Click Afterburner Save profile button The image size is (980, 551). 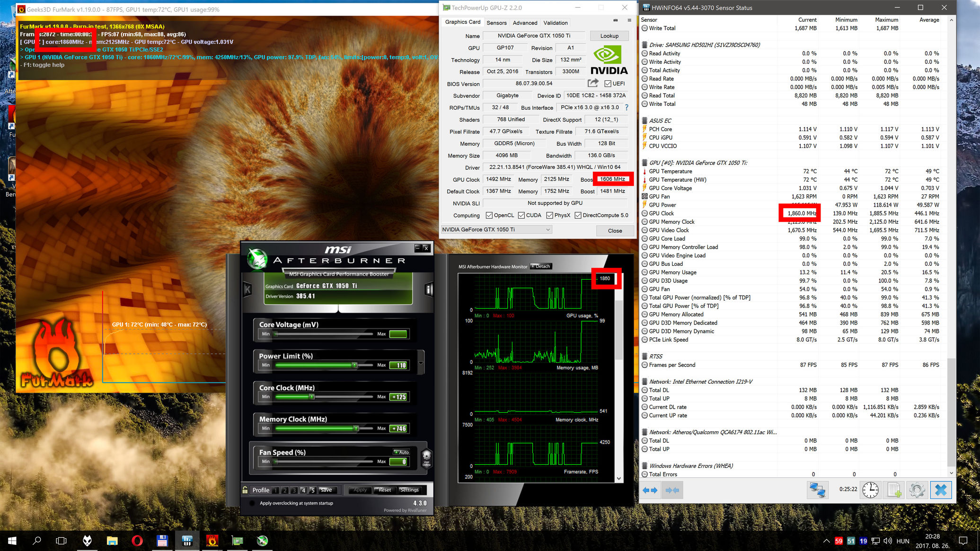pos(327,490)
